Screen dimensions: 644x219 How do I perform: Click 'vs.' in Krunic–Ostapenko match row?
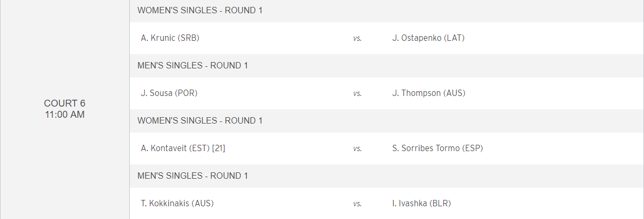(357, 38)
